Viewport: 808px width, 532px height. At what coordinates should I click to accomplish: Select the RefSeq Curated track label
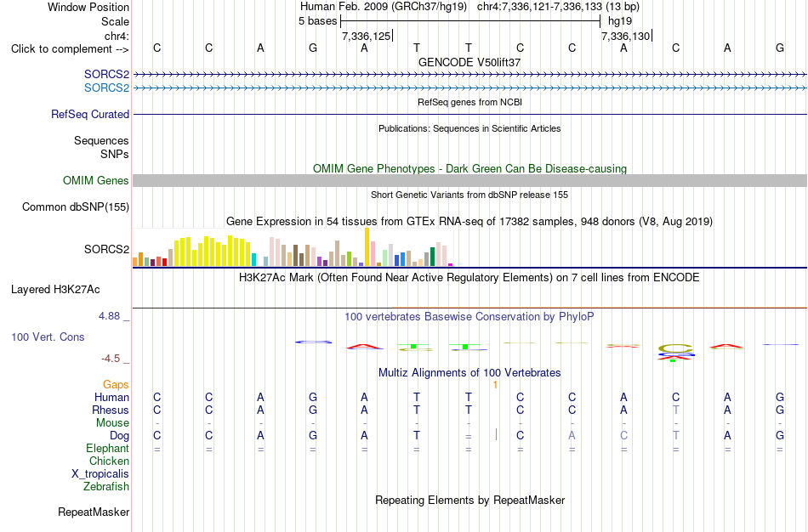pos(90,115)
